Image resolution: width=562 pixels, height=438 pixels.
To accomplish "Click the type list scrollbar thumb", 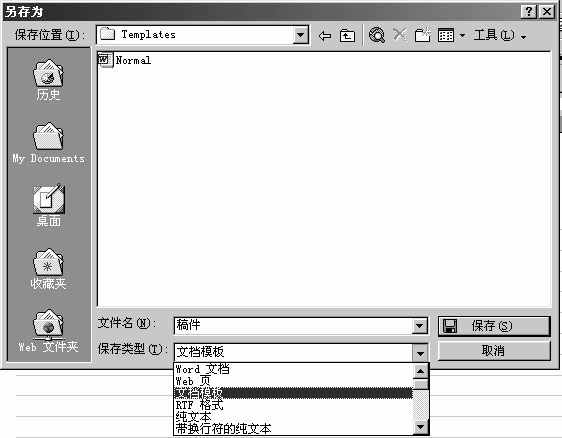I will click(420, 384).
